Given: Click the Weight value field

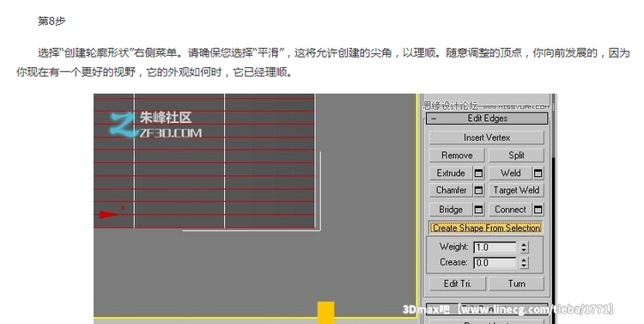Looking at the screenshot, I should pyautogui.click(x=495, y=248).
